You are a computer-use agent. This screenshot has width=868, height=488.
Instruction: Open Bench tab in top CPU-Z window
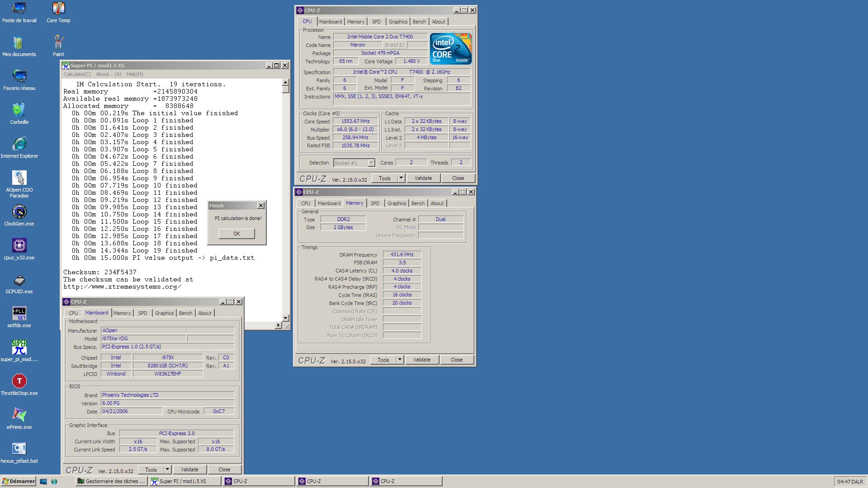click(x=420, y=22)
